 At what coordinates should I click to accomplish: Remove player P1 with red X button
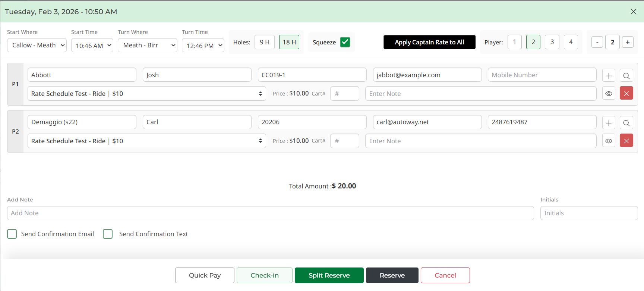click(x=626, y=93)
